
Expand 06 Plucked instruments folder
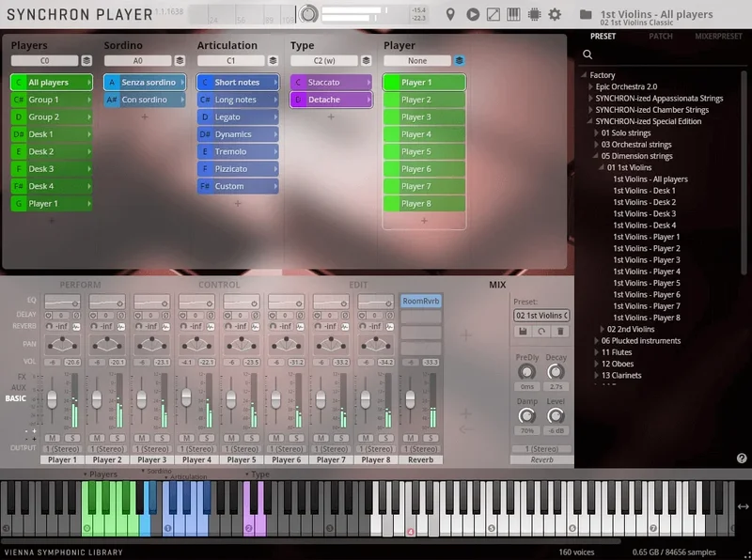(597, 340)
